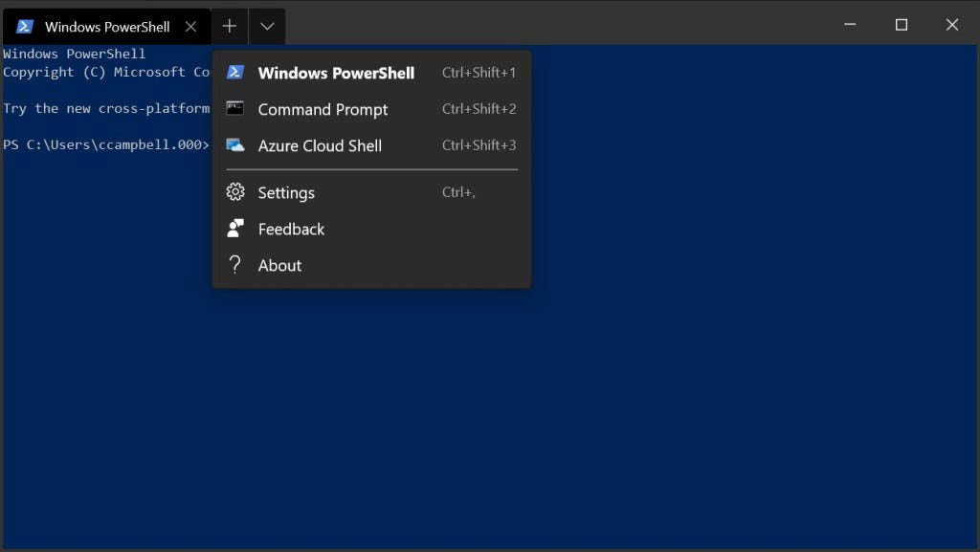
Task: Restore down the Terminal window
Action: click(901, 23)
